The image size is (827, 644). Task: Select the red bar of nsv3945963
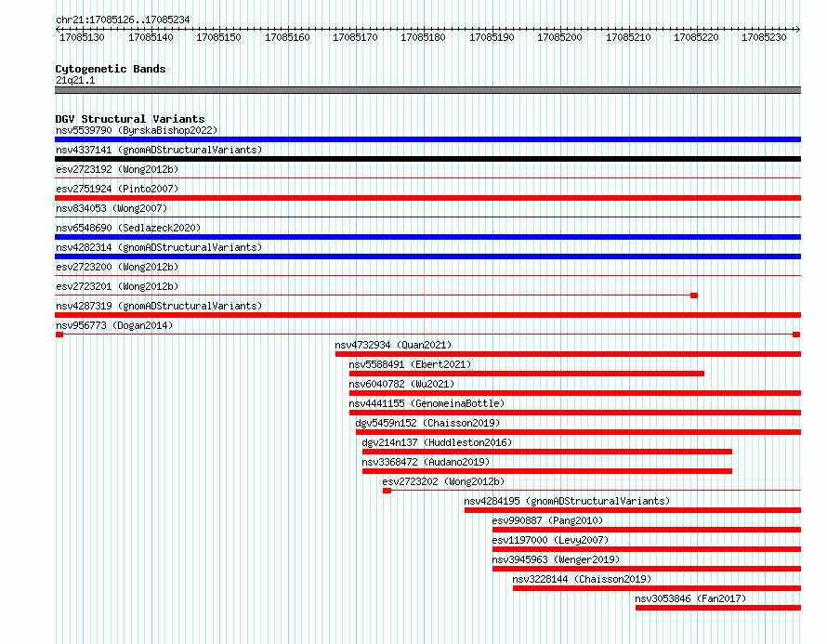(x=647, y=569)
